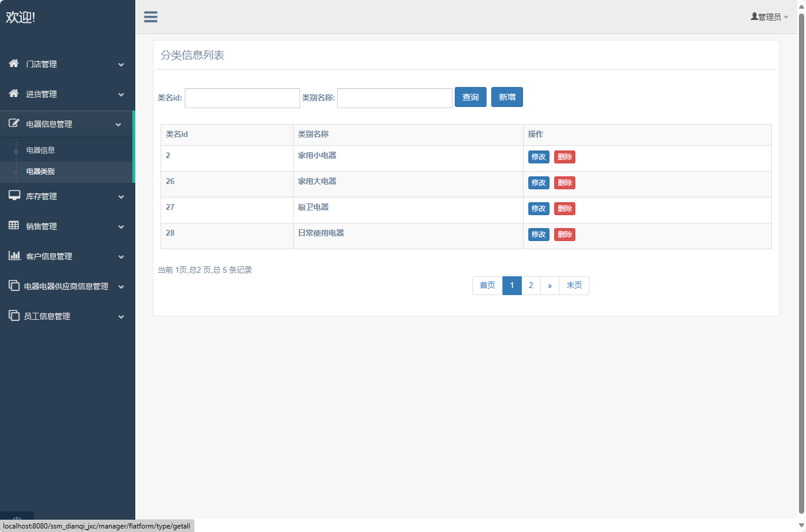Delete the 厨卫电器 category row
Screen dimensions: 806x532
[564, 209]
